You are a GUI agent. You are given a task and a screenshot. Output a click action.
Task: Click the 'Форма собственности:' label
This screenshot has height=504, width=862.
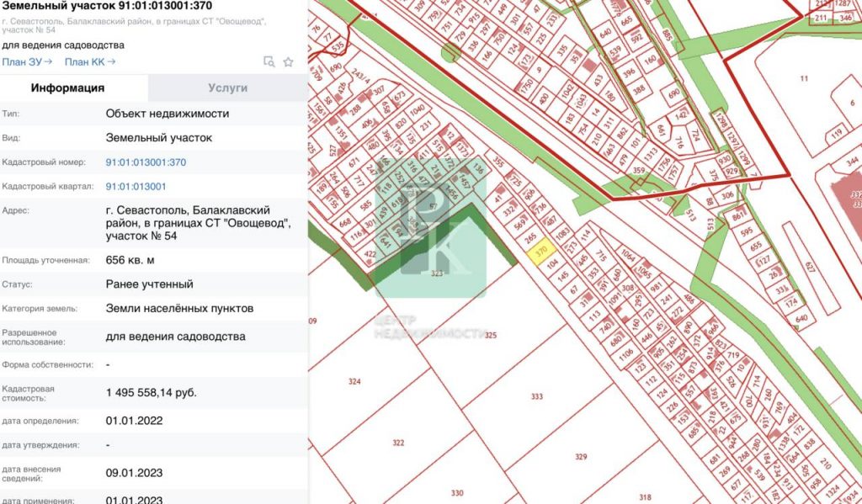pyautogui.click(x=47, y=365)
